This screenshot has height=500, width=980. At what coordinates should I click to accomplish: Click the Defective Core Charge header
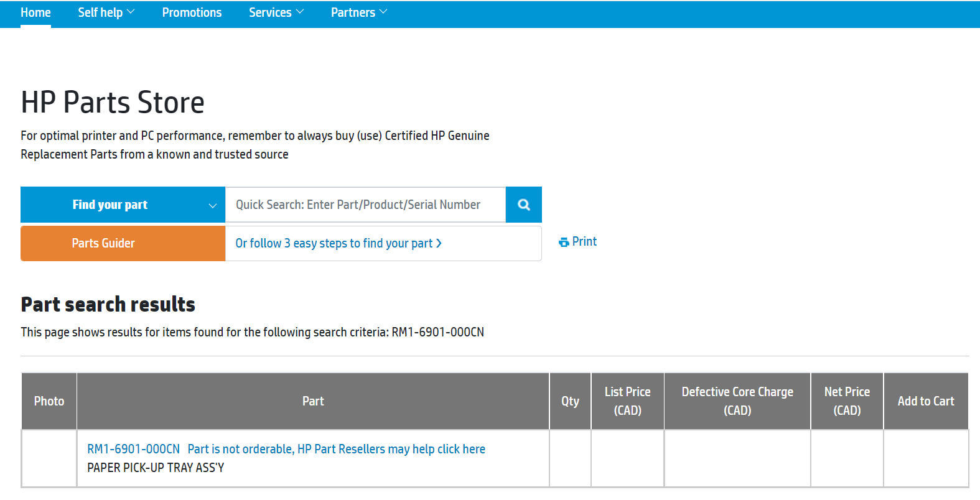[737, 401]
